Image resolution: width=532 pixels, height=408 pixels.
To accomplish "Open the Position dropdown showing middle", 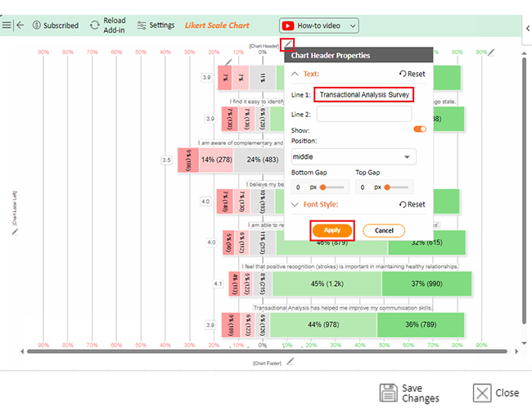I will (354, 156).
